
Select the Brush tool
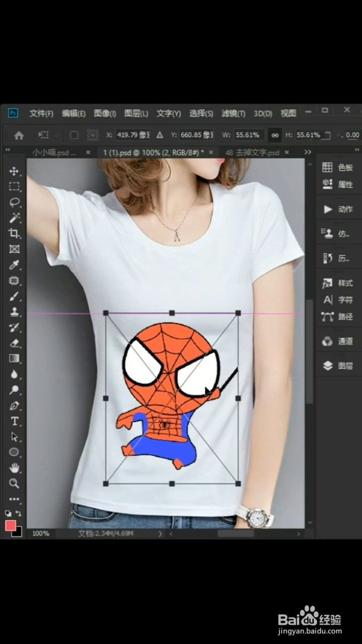(14, 296)
